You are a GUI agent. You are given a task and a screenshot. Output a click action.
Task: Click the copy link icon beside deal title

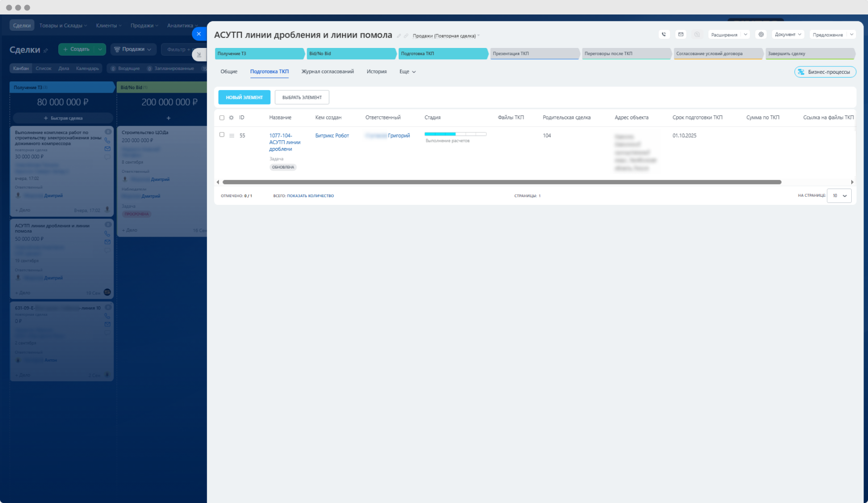[406, 36]
